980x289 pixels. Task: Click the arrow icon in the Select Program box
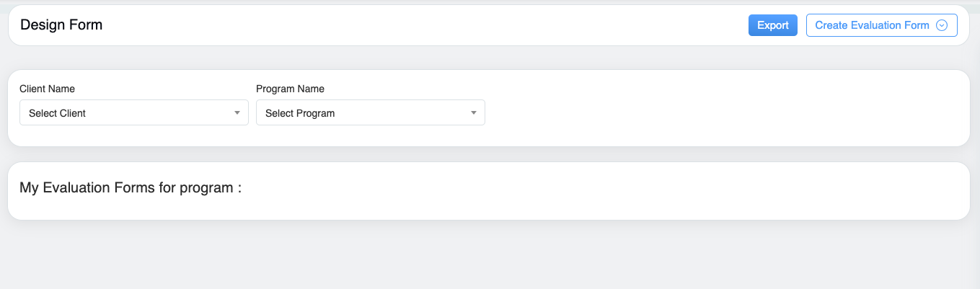tap(474, 113)
